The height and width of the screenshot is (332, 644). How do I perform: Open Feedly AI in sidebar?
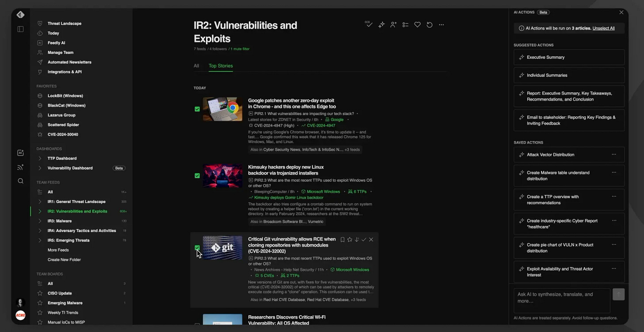pyautogui.click(x=57, y=43)
